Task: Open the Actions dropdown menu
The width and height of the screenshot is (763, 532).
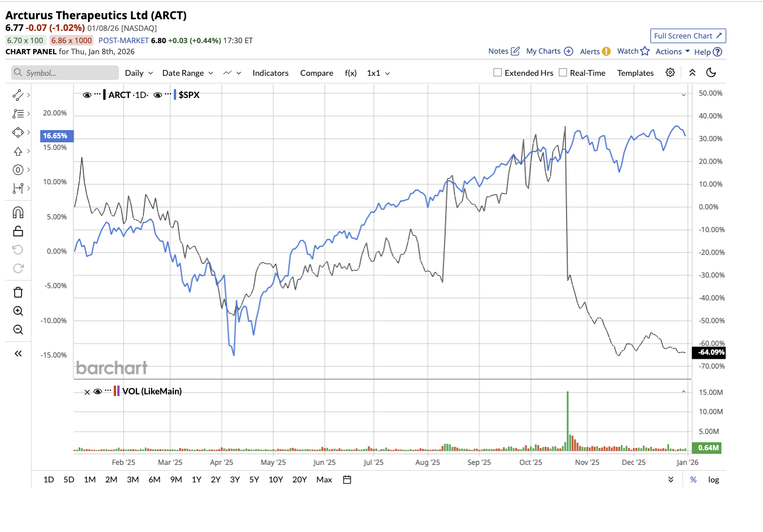Action: coord(673,51)
